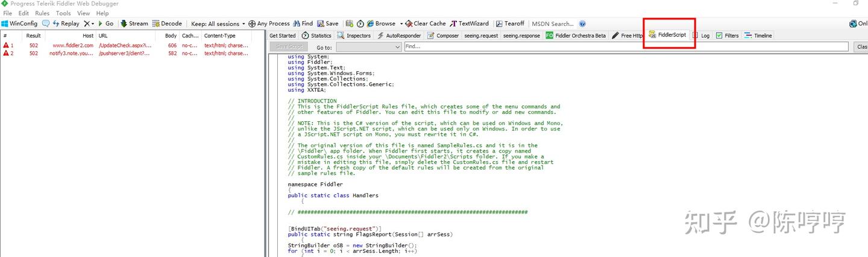Select the Any Process target picker
Image resolution: width=868 pixels, height=257 pixels.
[x=269, y=24]
